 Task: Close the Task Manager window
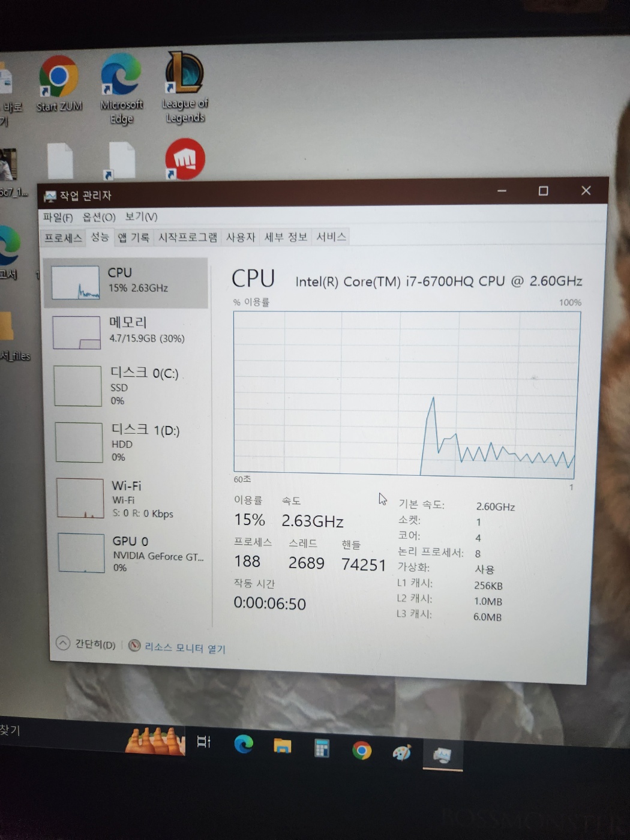(586, 191)
